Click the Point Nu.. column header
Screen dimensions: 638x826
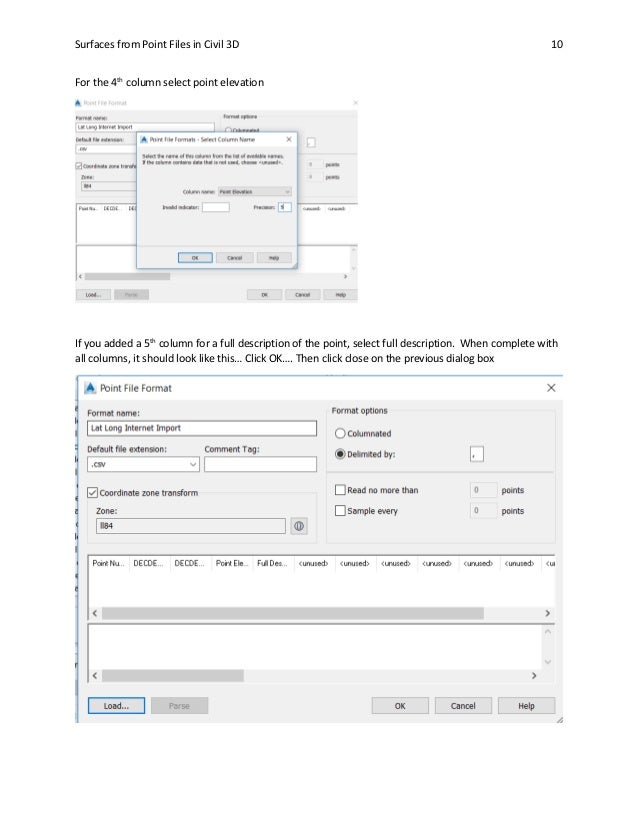109,563
